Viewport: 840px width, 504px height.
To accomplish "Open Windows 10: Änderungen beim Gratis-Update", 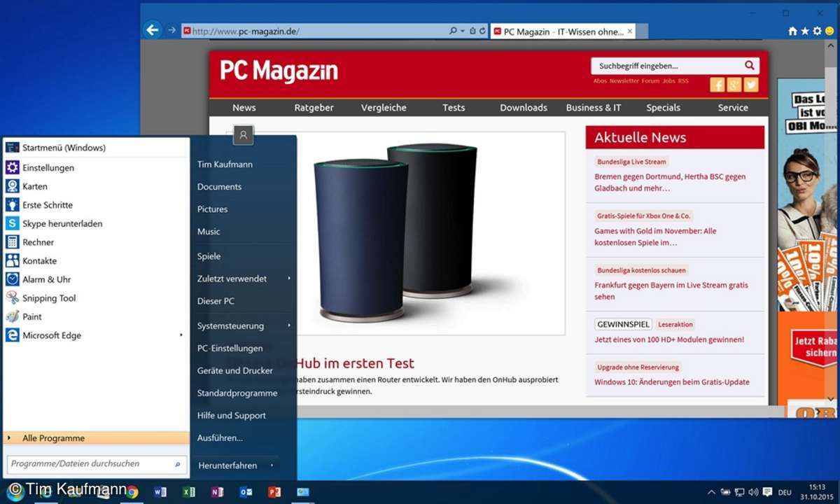I will point(672,382).
